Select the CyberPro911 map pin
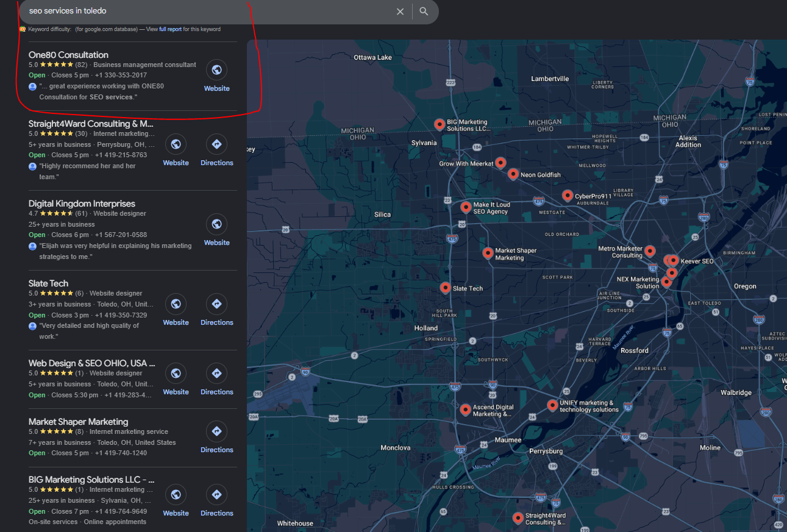This screenshot has height=532, width=787. point(568,196)
